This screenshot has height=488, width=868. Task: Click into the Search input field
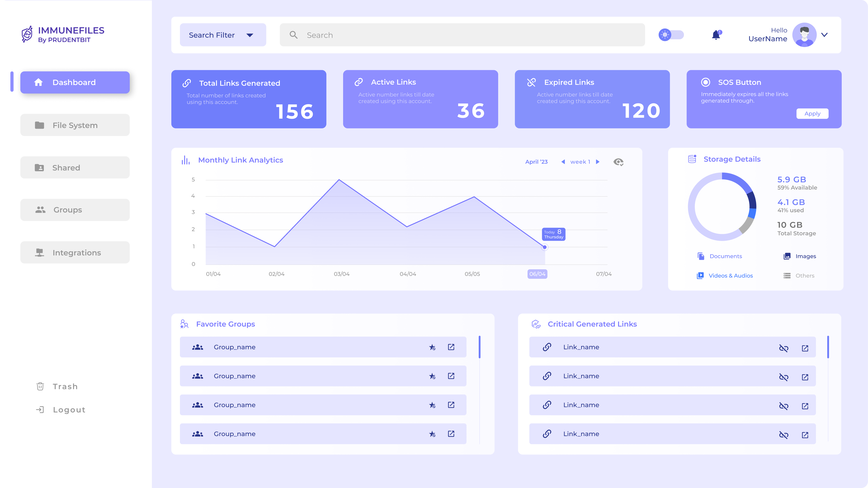click(462, 35)
